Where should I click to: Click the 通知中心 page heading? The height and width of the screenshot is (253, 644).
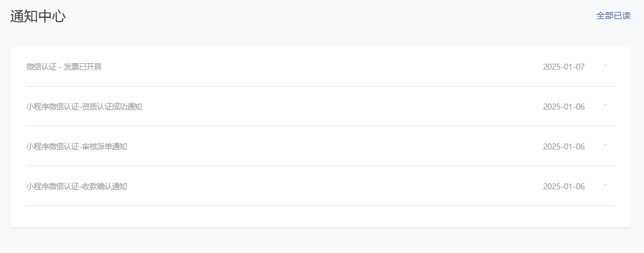point(38,17)
